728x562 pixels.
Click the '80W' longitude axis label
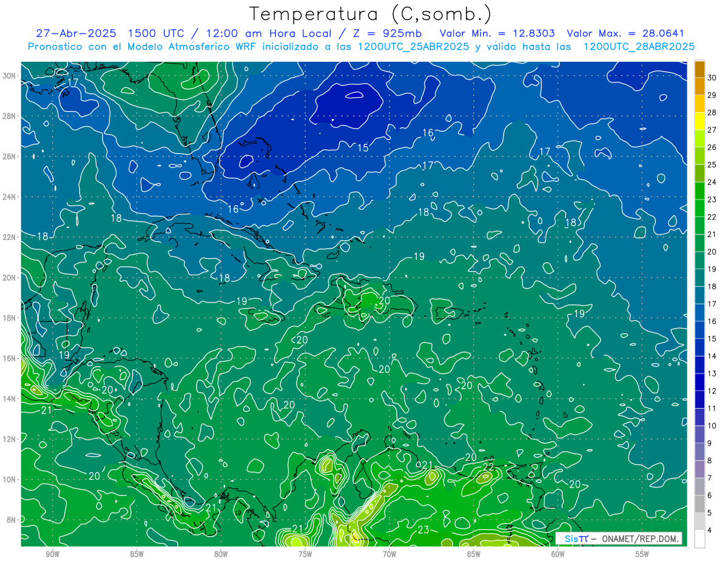(221, 554)
